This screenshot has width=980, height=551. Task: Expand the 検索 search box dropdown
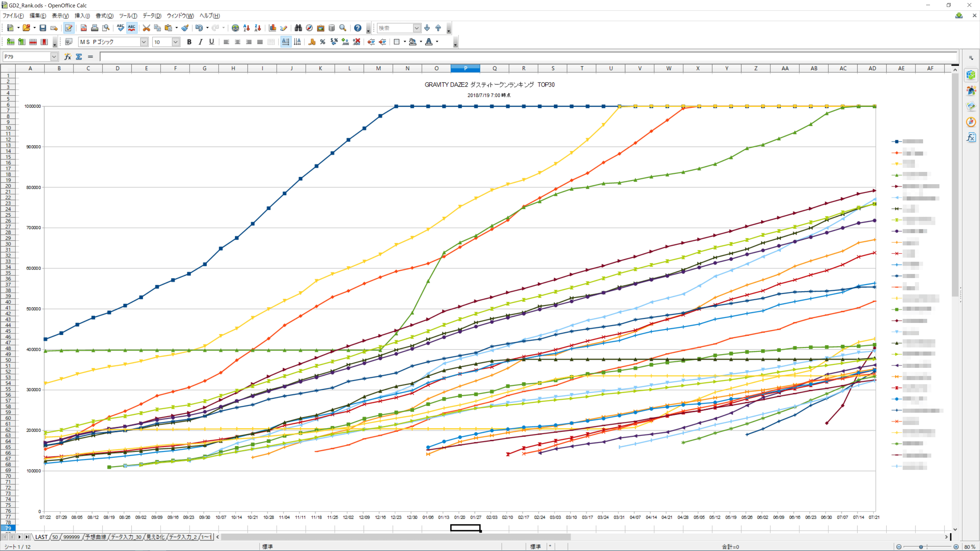point(416,28)
